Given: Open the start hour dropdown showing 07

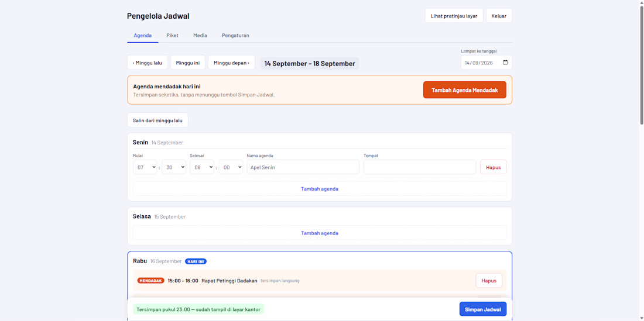Looking at the screenshot, I should pos(145,167).
